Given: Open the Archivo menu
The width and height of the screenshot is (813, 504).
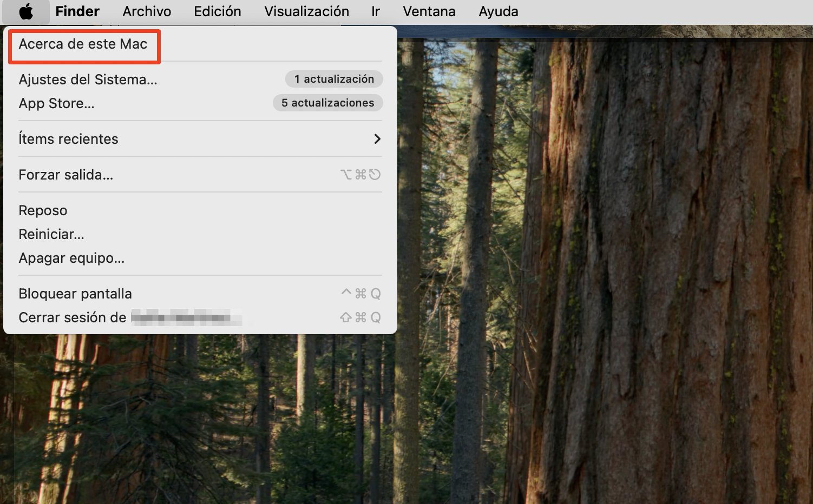Looking at the screenshot, I should point(147,11).
